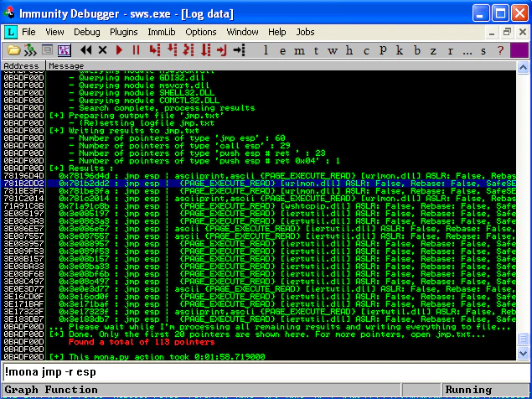Open the ImmLib menu
Image resolution: width=532 pixels, height=399 pixels.
point(162,32)
